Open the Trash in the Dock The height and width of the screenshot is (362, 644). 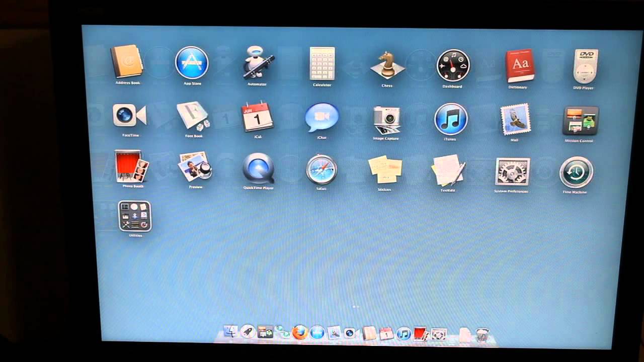[482, 335]
